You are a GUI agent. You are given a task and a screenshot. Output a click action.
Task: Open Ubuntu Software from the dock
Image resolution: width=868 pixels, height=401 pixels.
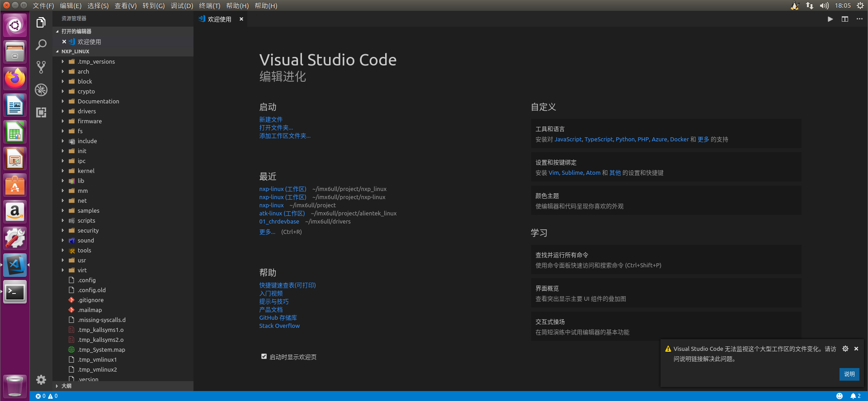[x=15, y=186]
